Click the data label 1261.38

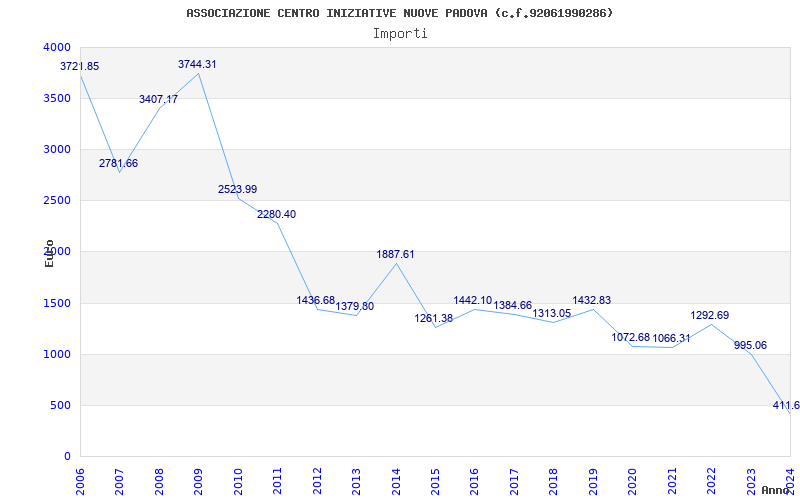[x=434, y=318]
